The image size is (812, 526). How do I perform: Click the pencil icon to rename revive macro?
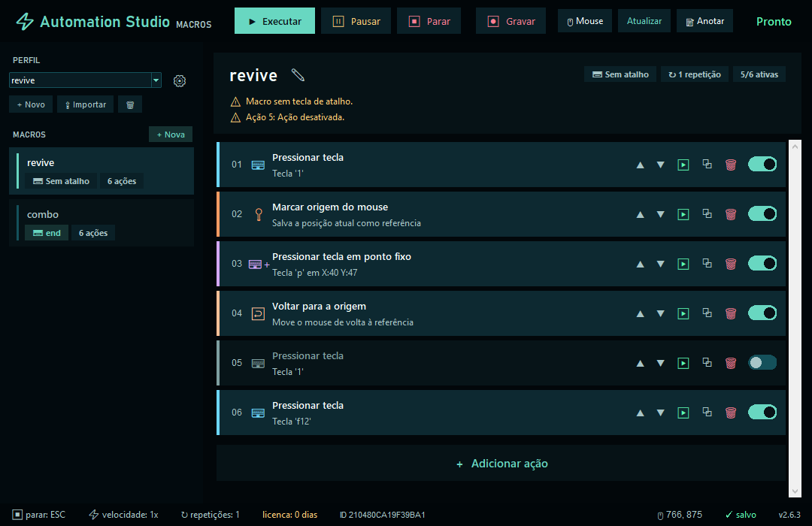pos(298,75)
